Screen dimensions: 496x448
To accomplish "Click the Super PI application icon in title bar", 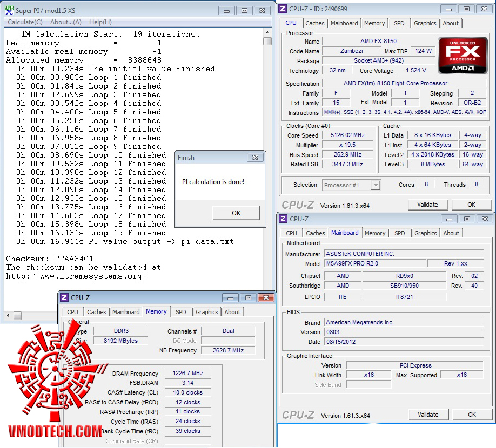I will click(x=9, y=10).
